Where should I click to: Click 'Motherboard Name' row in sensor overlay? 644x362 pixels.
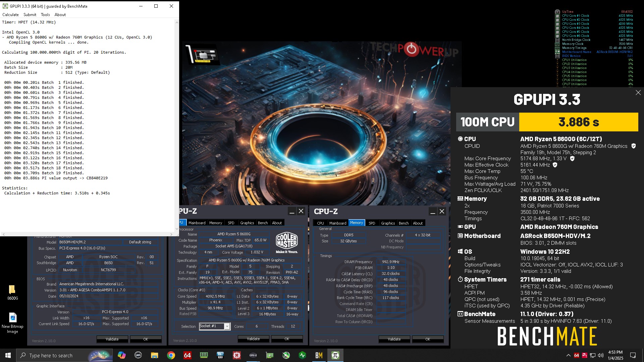tap(597, 52)
